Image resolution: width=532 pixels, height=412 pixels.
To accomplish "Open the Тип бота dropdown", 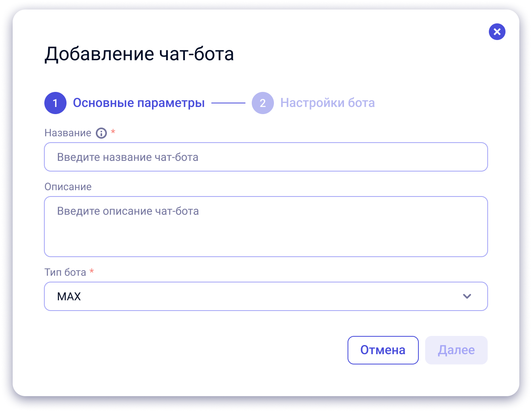I will [266, 296].
